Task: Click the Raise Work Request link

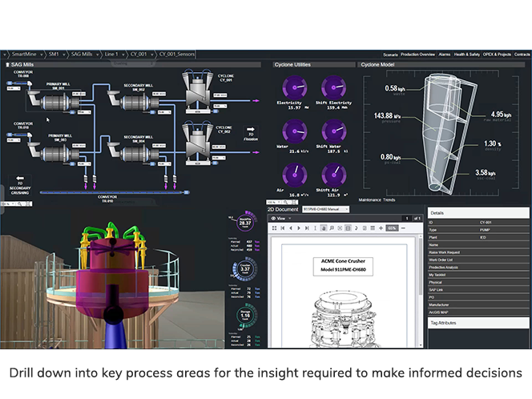Action: pos(445,252)
